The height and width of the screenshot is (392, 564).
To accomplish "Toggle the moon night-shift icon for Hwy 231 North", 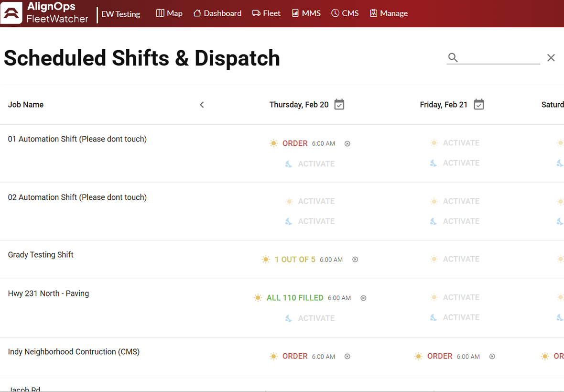I will point(289,318).
